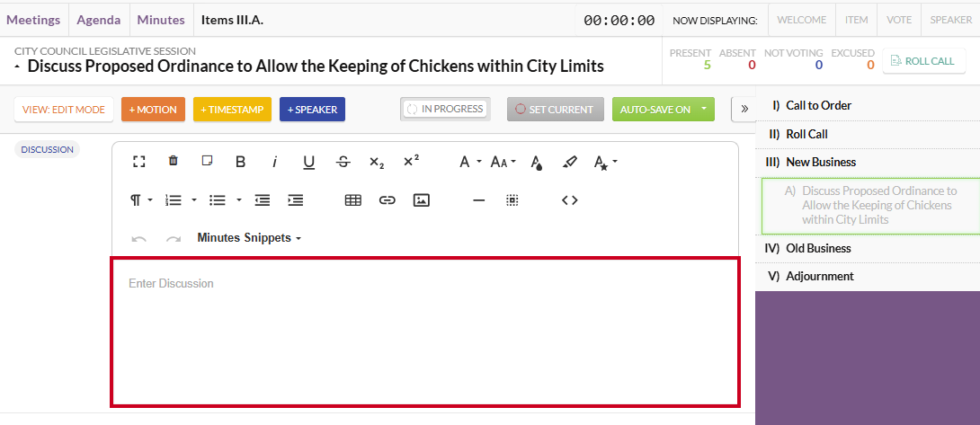Screen dimensions: 980x425
Task: Click the ABSENT count 0
Action: click(752, 65)
